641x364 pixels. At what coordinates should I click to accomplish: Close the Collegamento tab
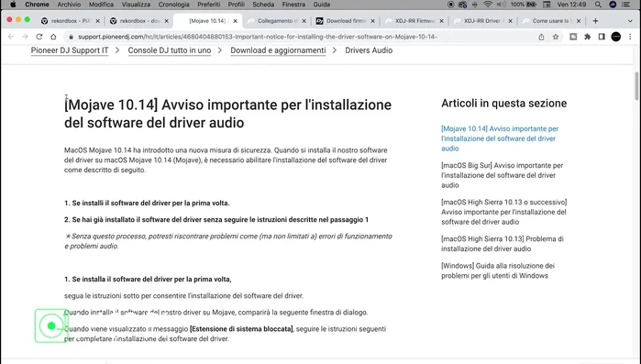(x=304, y=21)
